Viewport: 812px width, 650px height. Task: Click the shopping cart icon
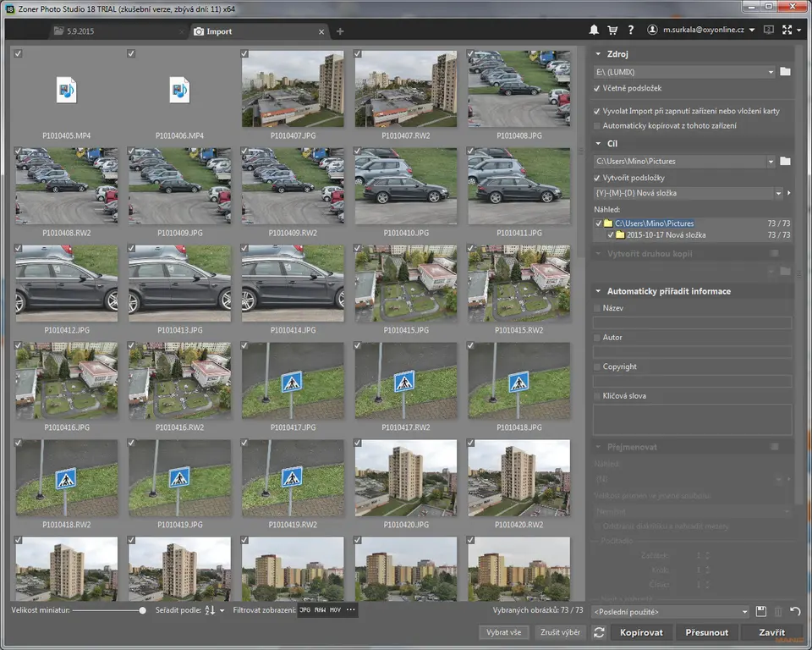(x=612, y=30)
